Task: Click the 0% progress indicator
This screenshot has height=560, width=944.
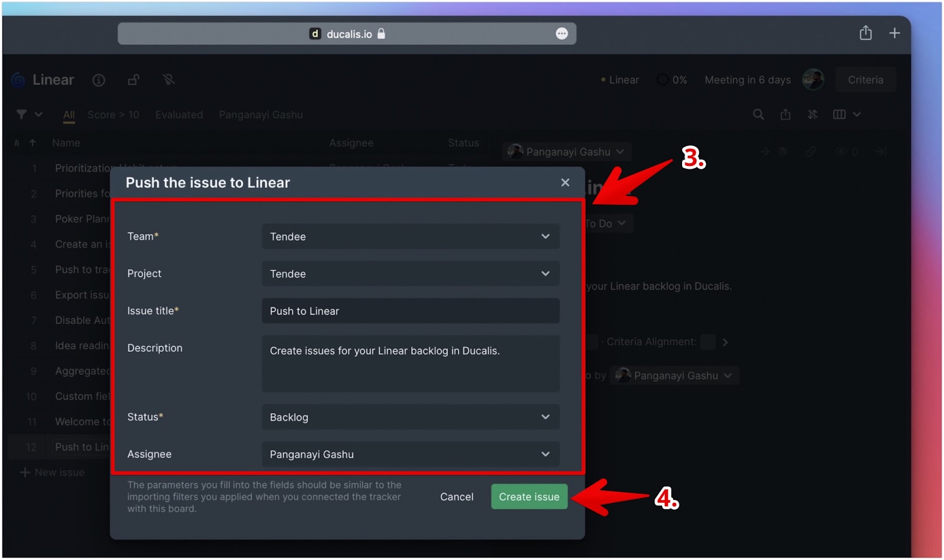Action: [x=672, y=80]
